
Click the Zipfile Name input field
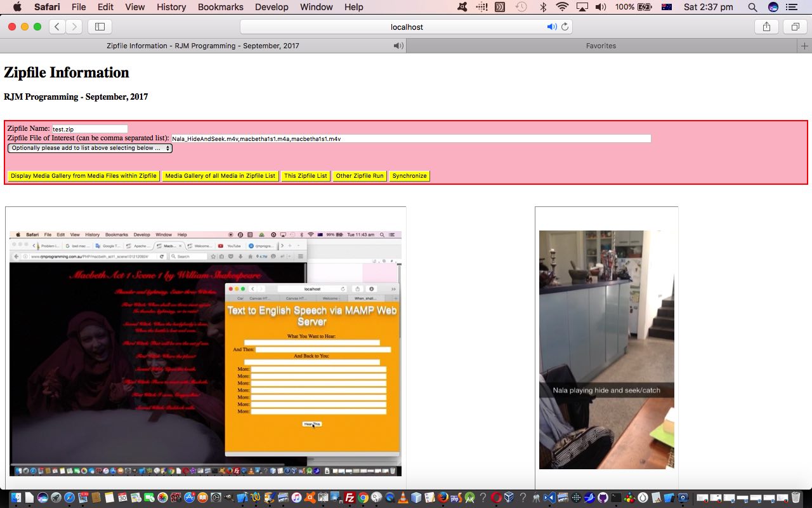[x=89, y=129]
